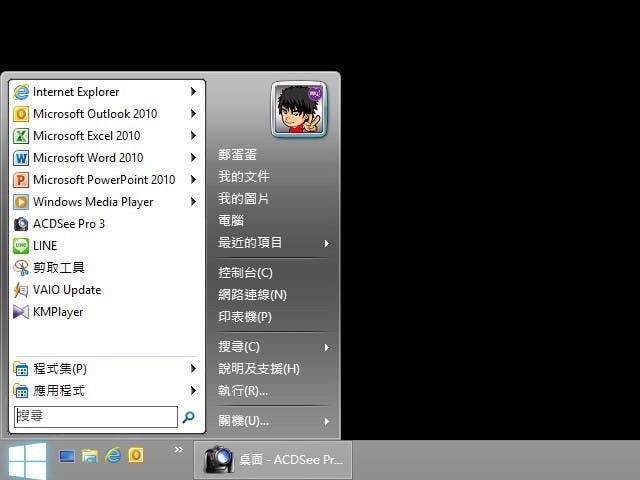Show hidden quick launch items chevron

(x=179, y=450)
